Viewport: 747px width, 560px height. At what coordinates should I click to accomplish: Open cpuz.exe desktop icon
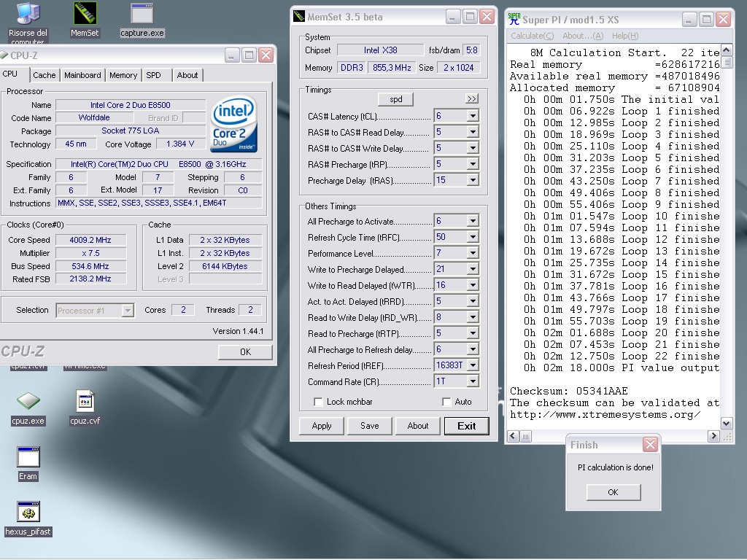click(x=28, y=408)
